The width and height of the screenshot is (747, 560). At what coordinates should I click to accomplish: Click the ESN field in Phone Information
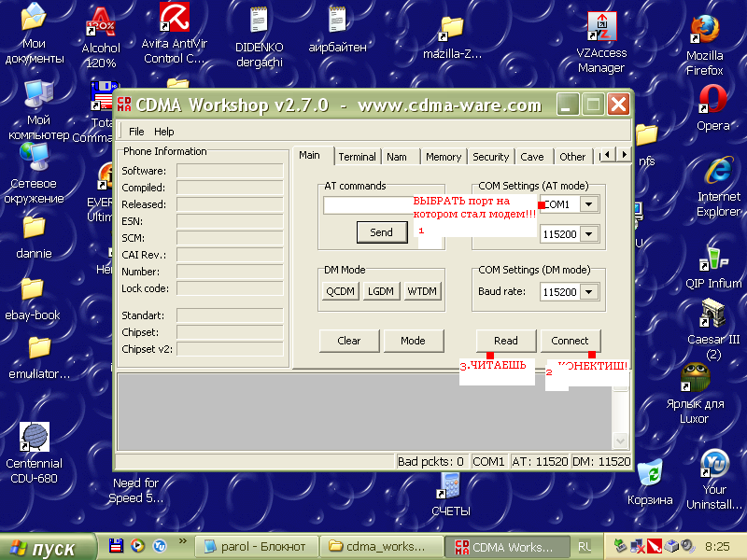click(x=230, y=221)
